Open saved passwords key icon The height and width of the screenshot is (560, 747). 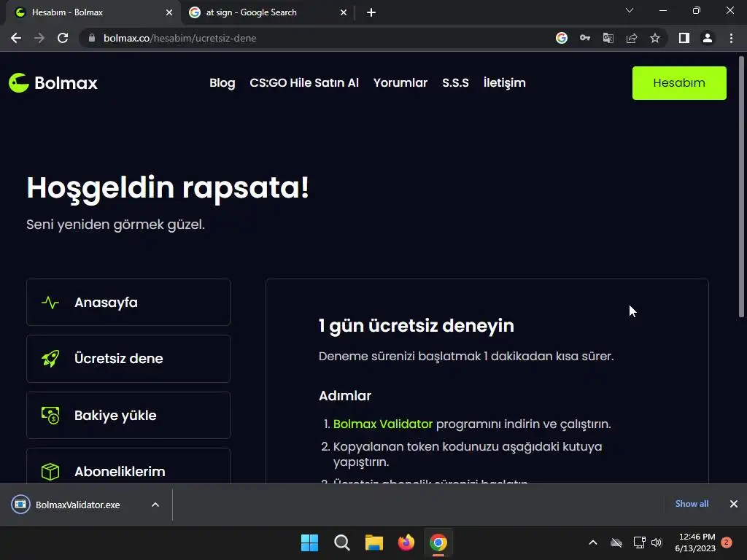[585, 38]
